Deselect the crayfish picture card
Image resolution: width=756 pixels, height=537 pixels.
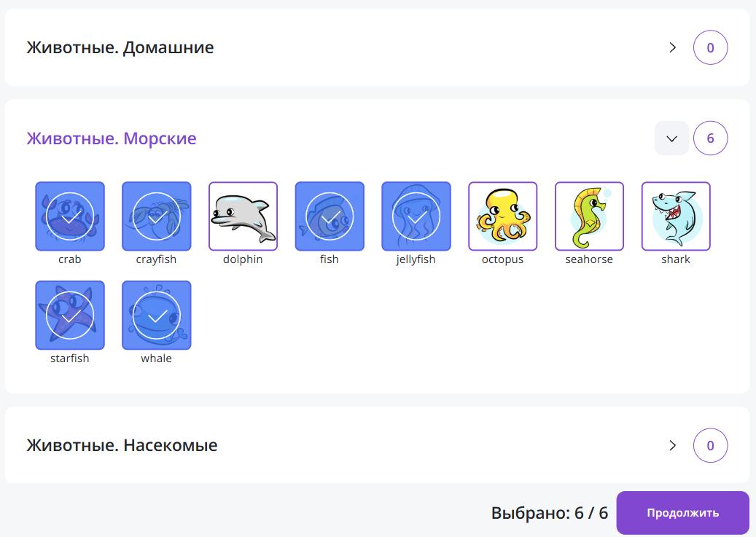[157, 216]
